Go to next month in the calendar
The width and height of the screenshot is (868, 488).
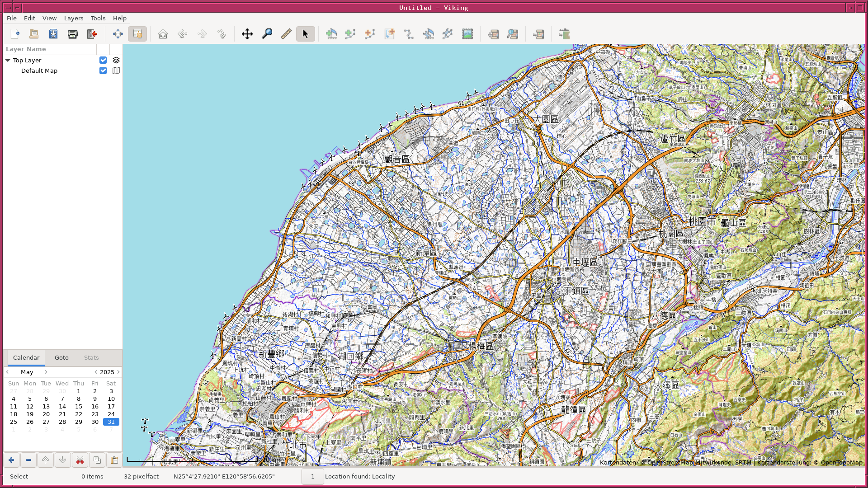point(46,372)
